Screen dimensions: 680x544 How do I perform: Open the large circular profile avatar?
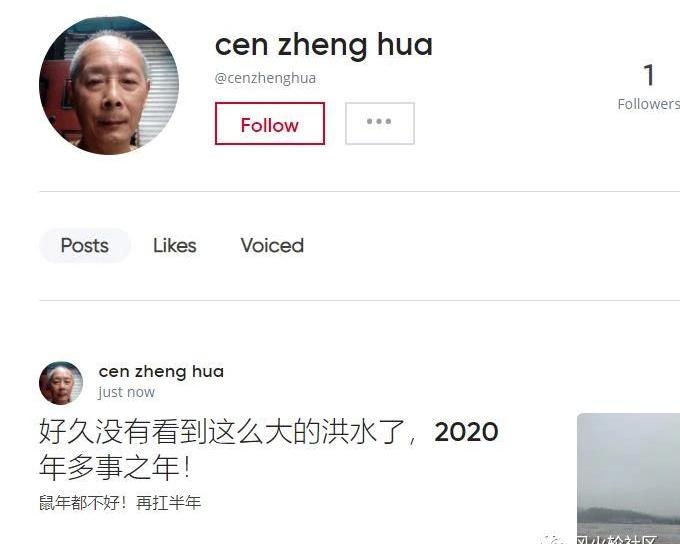(x=109, y=85)
